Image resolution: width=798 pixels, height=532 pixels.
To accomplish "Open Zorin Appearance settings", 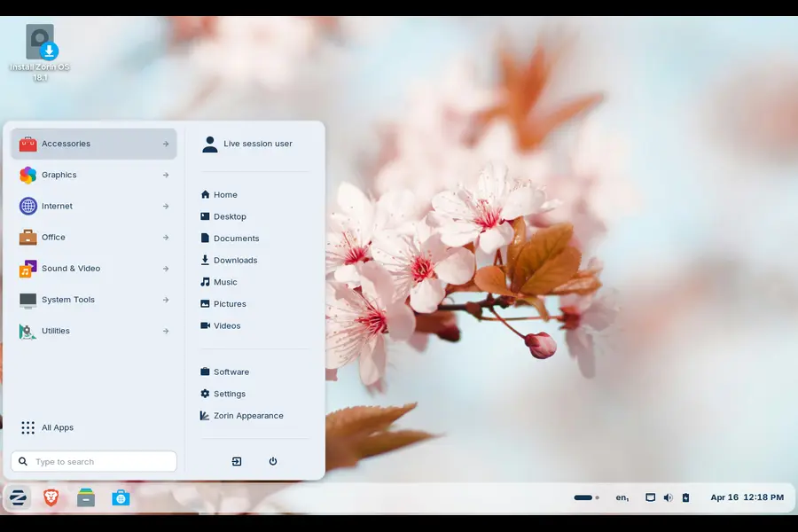I will pyautogui.click(x=249, y=415).
